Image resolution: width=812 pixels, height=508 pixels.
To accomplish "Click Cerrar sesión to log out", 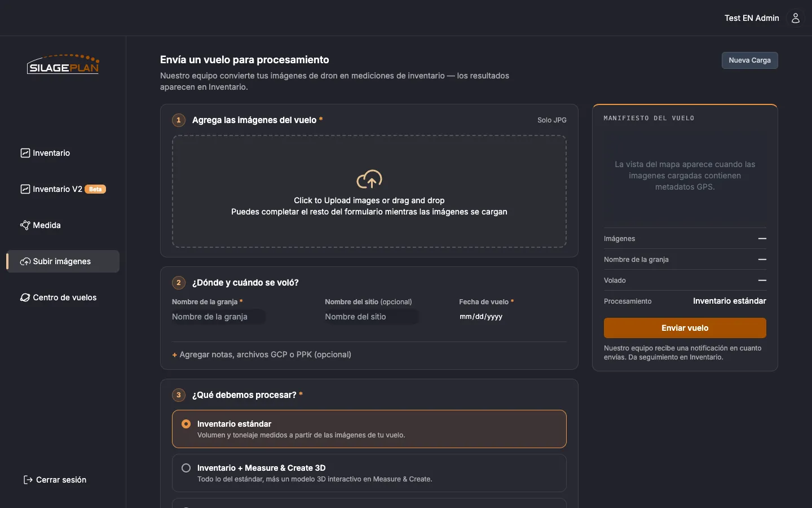I will [x=55, y=480].
